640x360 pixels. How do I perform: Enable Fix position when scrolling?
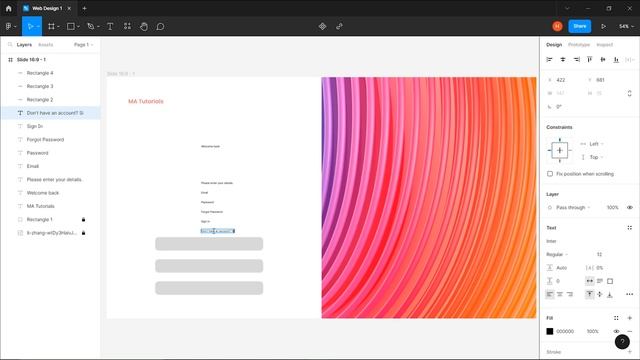550,174
